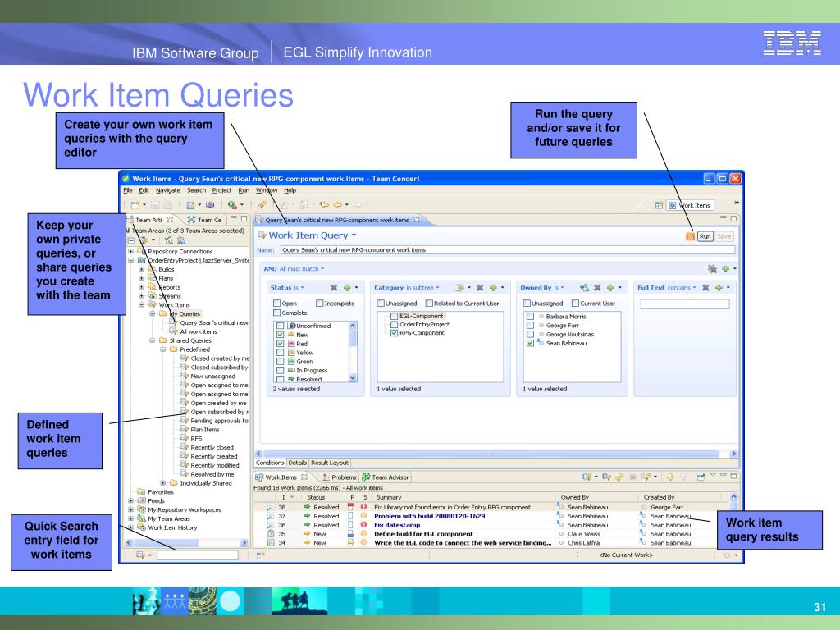Select the New unassigned query
Image resolution: width=840 pixels, height=630 pixels.
[212, 376]
